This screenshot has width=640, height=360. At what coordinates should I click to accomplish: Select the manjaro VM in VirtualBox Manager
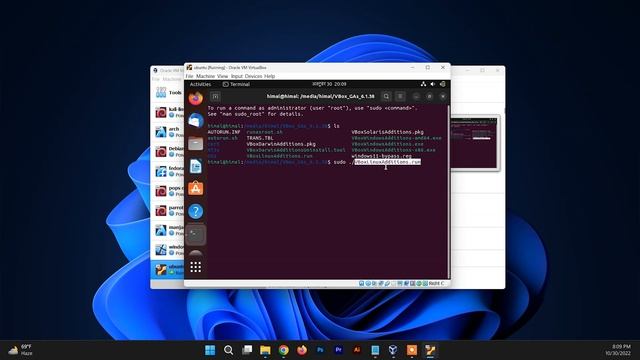pos(168,230)
